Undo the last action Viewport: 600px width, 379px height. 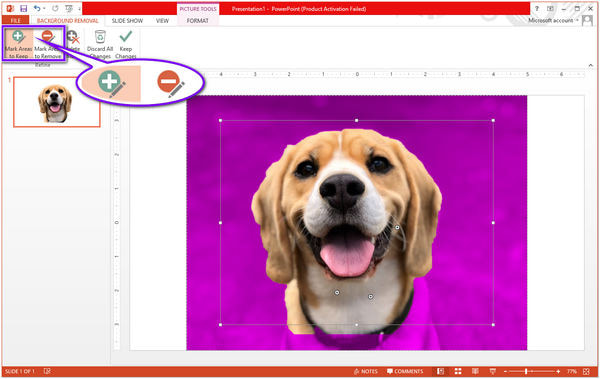[x=37, y=8]
